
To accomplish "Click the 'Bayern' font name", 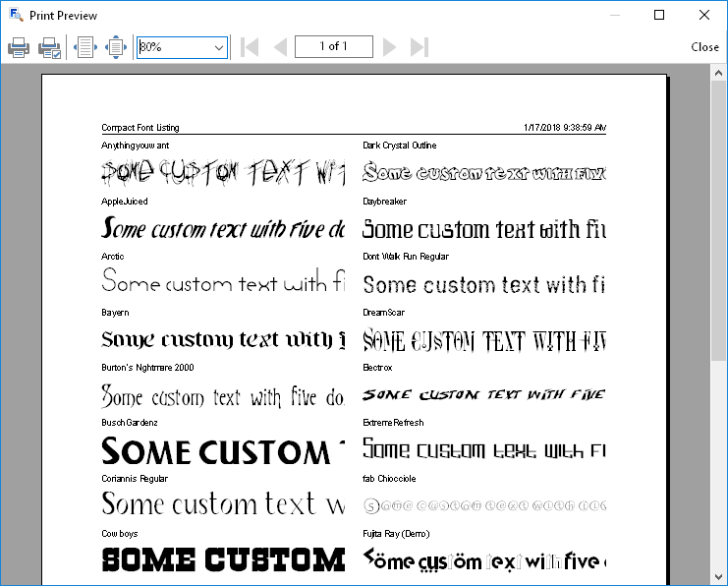I will (x=115, y=313).
